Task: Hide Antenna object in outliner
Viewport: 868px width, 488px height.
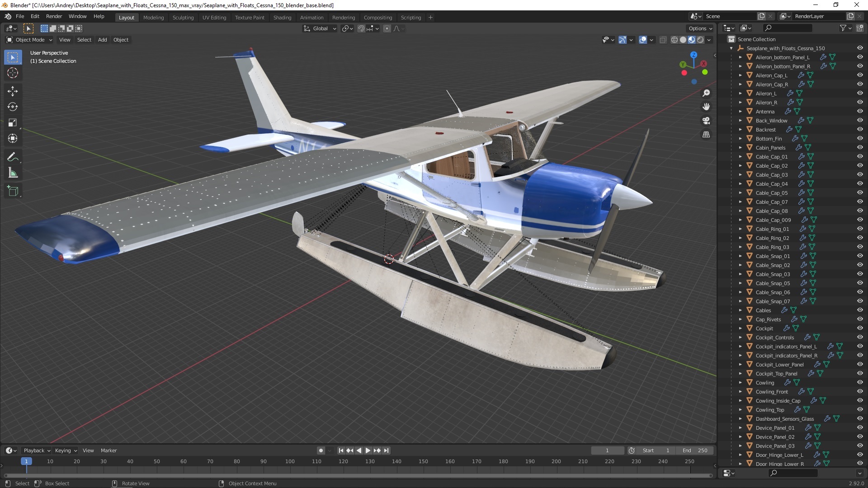Action: click(x=860, y=111)
